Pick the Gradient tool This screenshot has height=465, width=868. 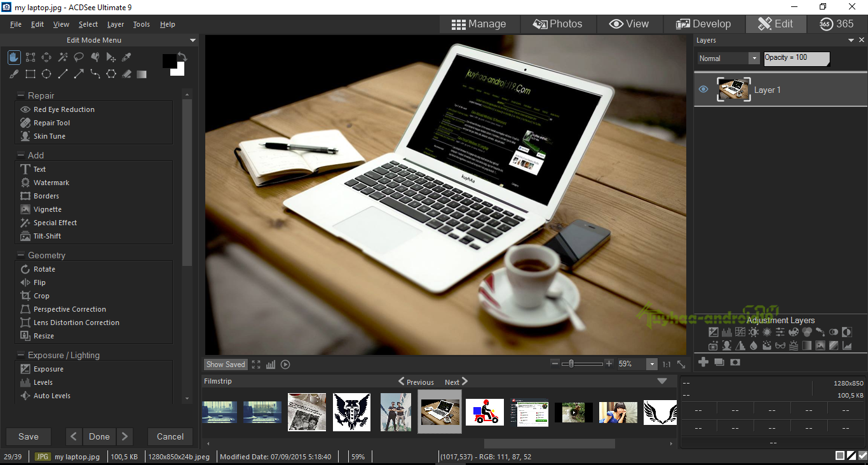(x=142, y=74)
